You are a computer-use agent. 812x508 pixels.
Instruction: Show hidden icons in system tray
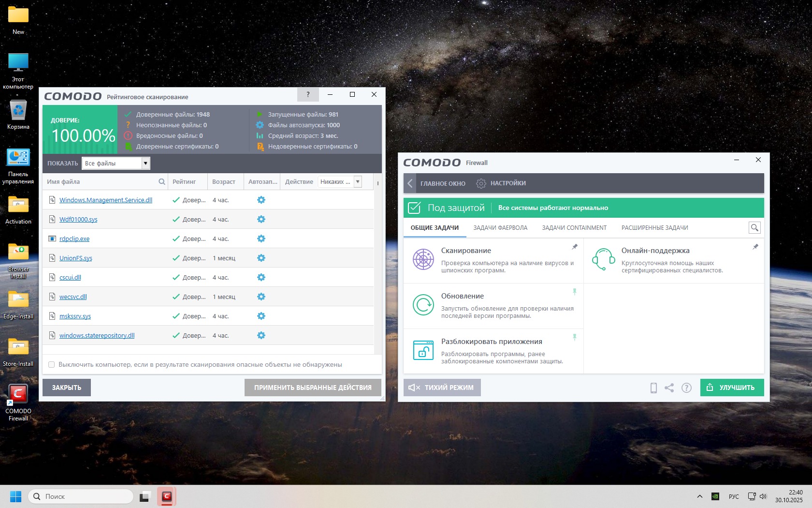(699, 496)
